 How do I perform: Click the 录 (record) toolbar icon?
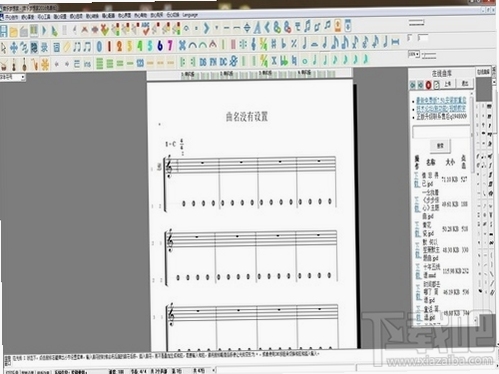pos(44,48)
